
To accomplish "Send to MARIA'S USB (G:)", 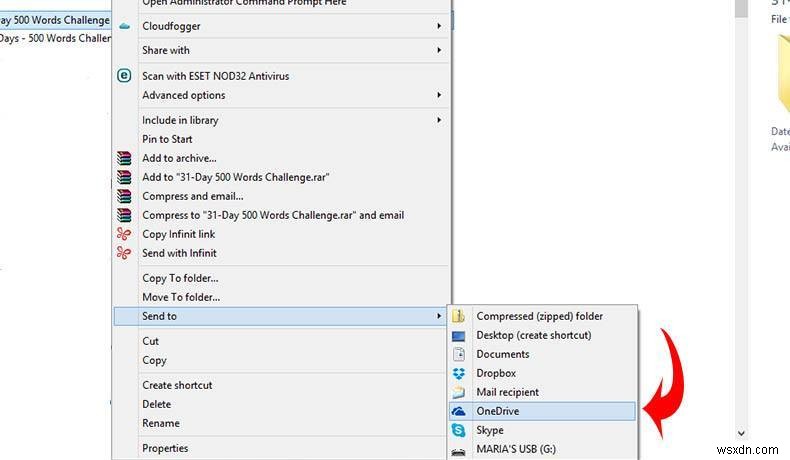I will point(543,449).
